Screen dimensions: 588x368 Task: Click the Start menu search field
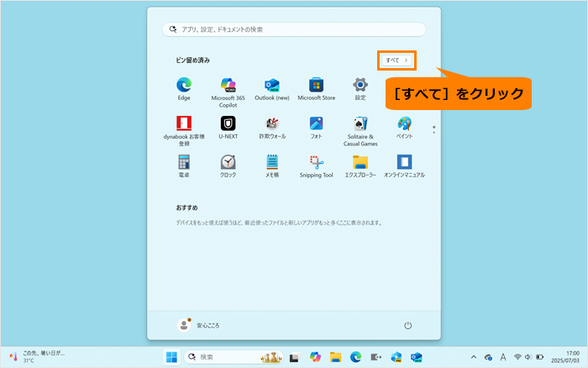(294, 29)
